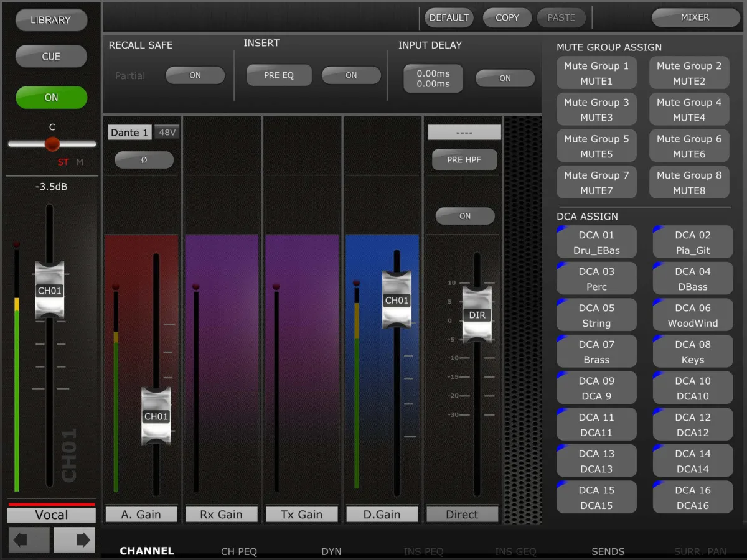Assign to DCA 14
The width and height of the screenshot is (747, 560).
(x=693, y=461)
